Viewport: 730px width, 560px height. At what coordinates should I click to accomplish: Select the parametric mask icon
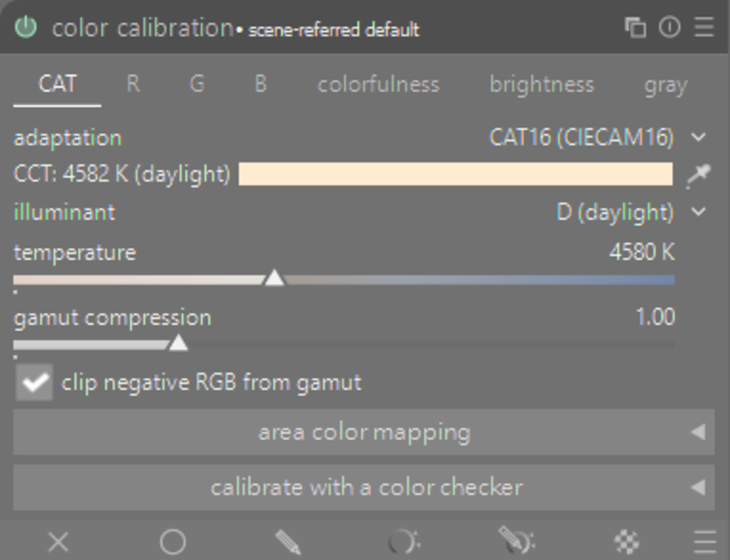(403, 543)
